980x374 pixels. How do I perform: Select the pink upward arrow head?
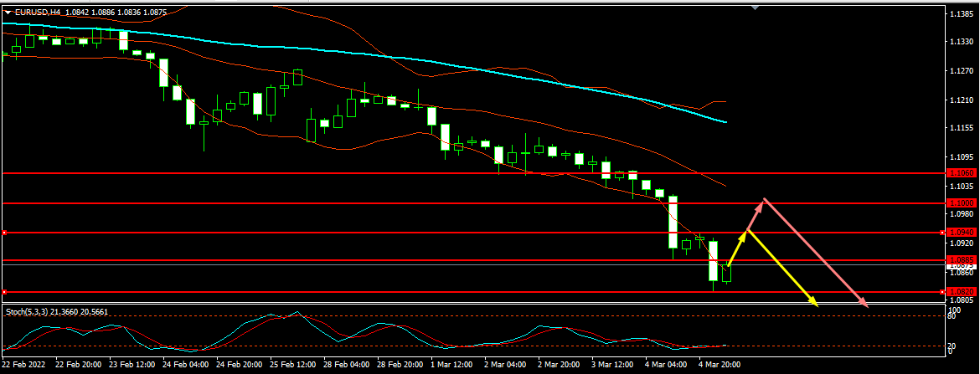761,202
